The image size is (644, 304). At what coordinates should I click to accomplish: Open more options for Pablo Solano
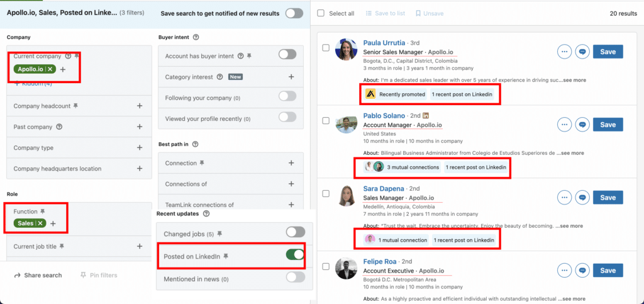pos(564,125)
